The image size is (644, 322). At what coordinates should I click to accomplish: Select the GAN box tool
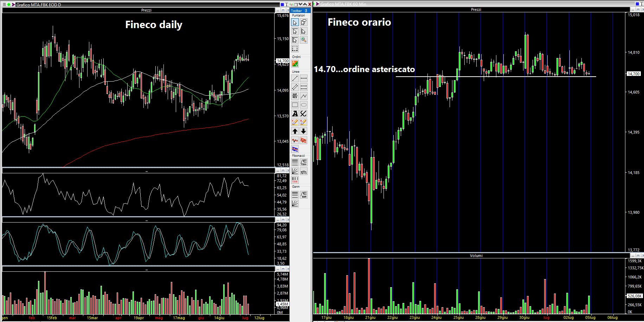[303, 194]
